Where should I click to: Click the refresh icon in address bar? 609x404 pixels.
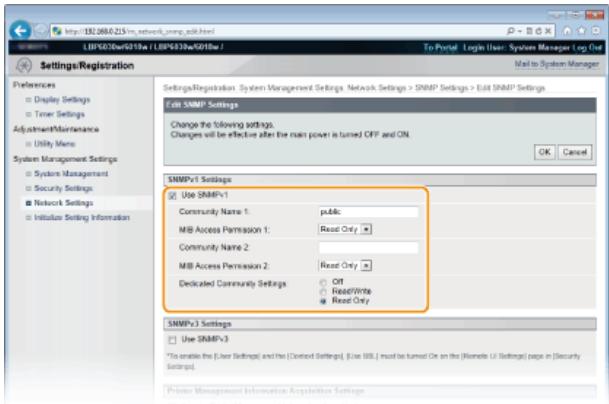538,31
